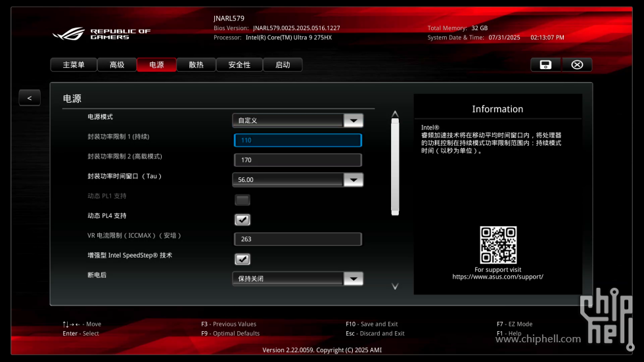Click the system time 02:13:07 PM
The height and width of the screenshot is (362, 644).
(x=547, y=37)
